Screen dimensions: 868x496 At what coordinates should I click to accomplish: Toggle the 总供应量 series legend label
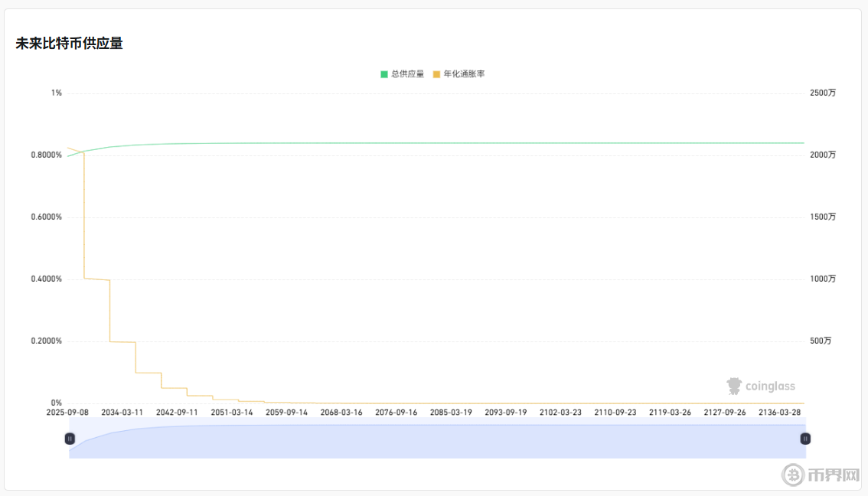[x=407, y=74]
